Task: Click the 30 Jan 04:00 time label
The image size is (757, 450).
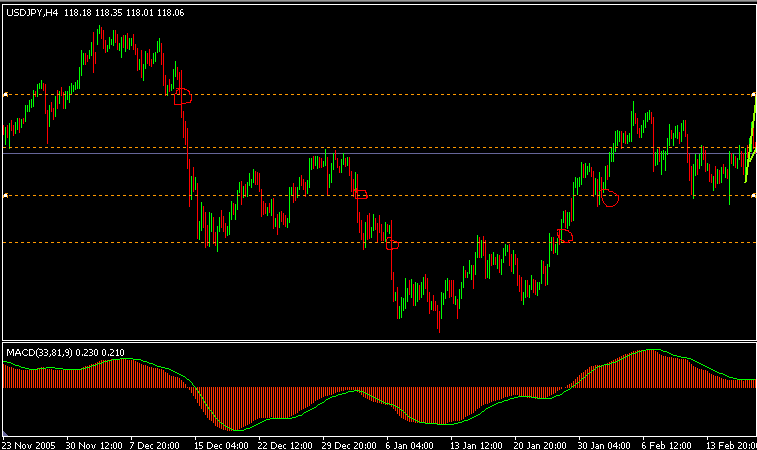Action: [x=604, y=445]
